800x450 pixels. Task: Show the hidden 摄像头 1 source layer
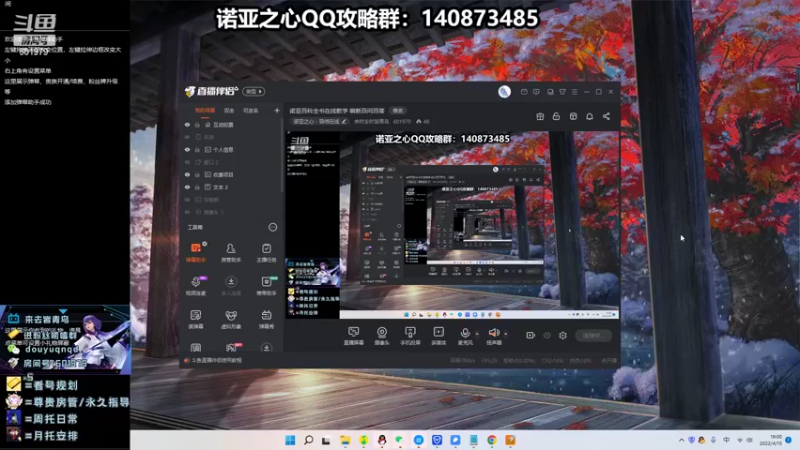[x=187, y=212]
